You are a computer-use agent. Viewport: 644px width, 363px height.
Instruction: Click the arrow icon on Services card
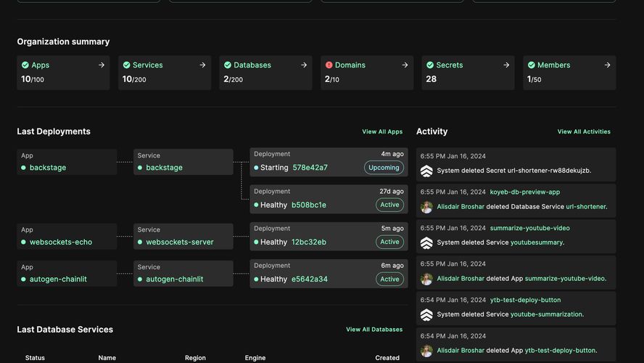[x=202, y=65]
